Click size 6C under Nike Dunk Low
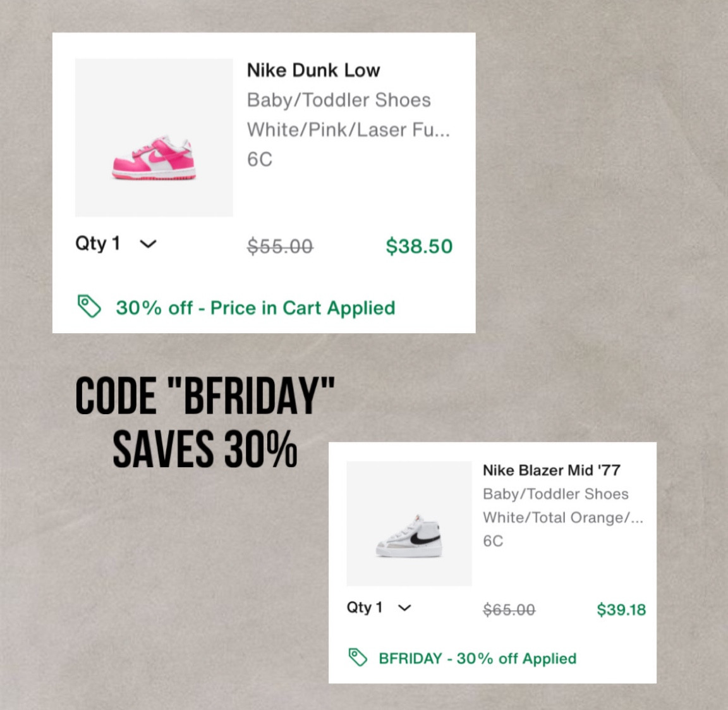The image size is (728, 710). point(260,159)
